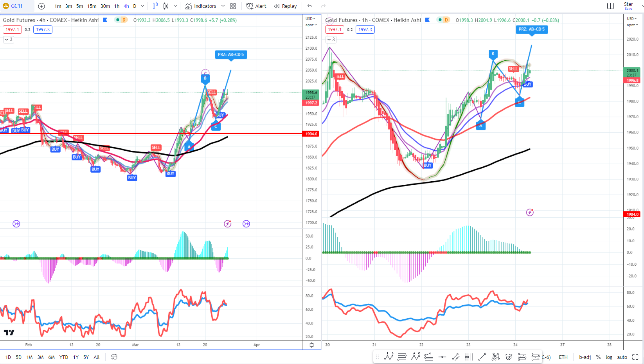Start bar Replay mode

pos(286,6)
